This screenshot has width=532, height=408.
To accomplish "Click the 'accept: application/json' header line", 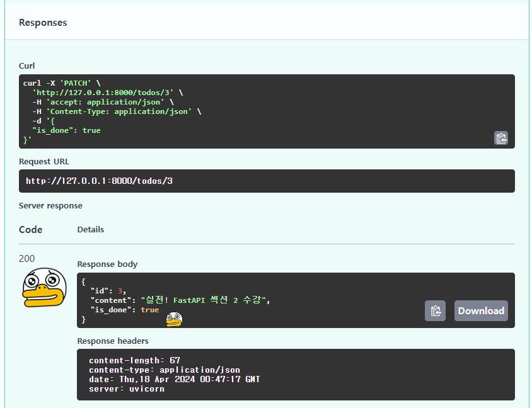I will (103, 102).
